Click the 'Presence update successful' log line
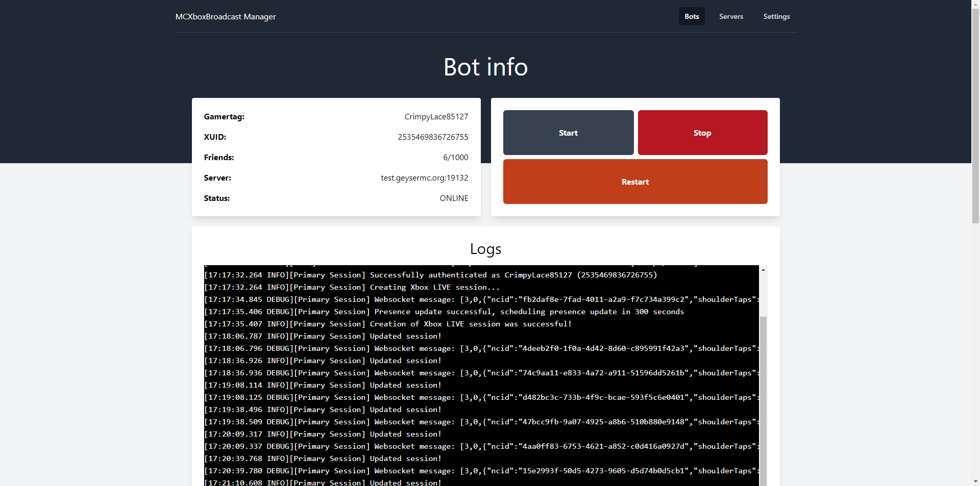Image resolution: width=980 pixels, height=486 pixels. click(444, 312)
